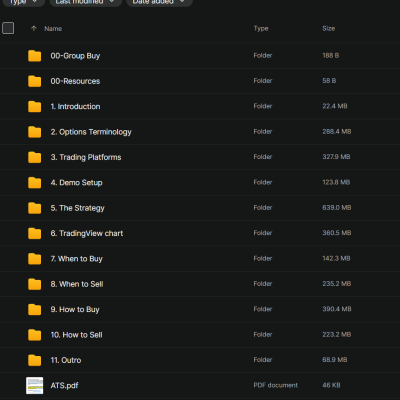400x400 pixels.
Task: Click the '46 KB' size value
Action: coord(331,385)
